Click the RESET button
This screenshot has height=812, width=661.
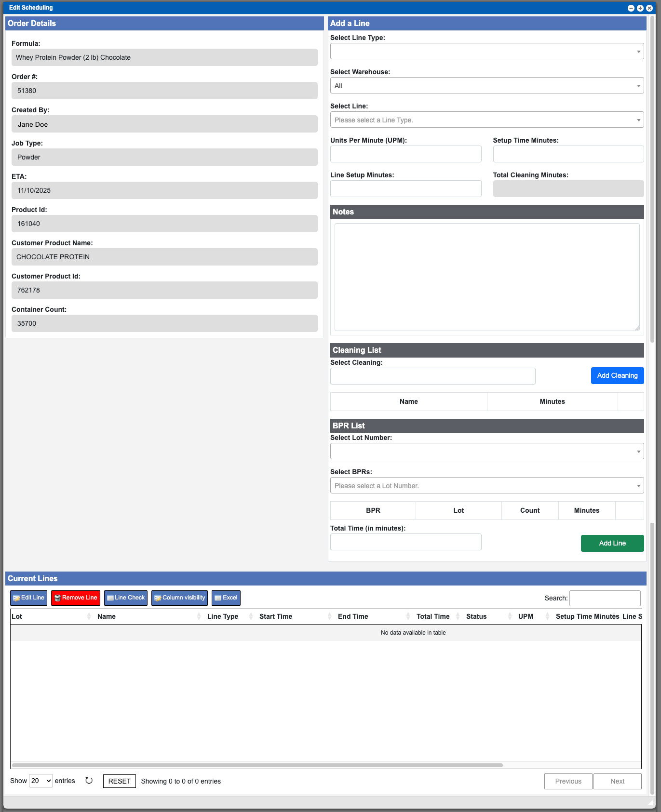[119, 781]
